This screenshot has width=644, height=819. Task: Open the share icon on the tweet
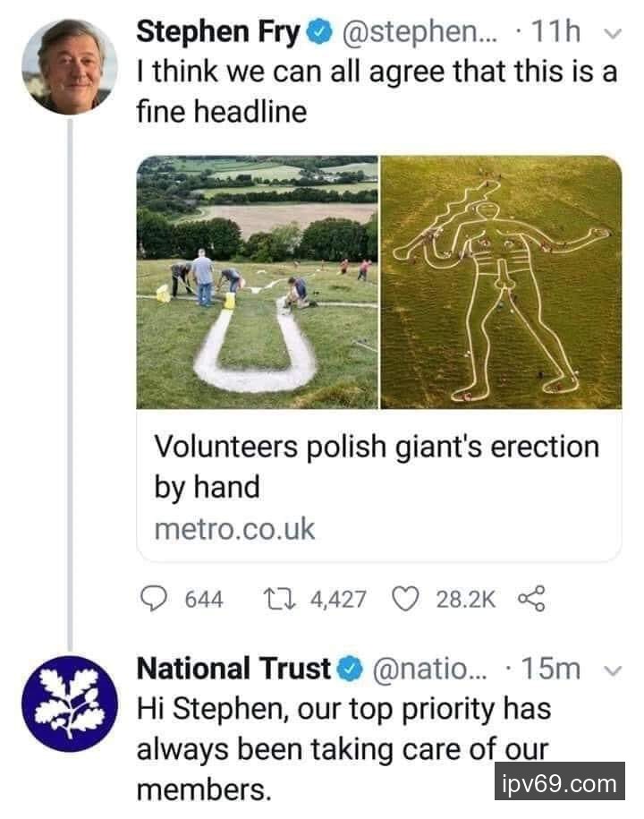click(530, 599)
